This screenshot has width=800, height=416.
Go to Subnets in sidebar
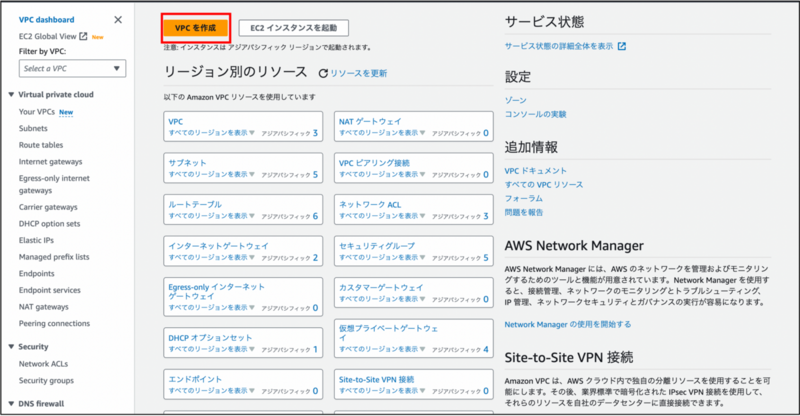[x=33, y=129]
